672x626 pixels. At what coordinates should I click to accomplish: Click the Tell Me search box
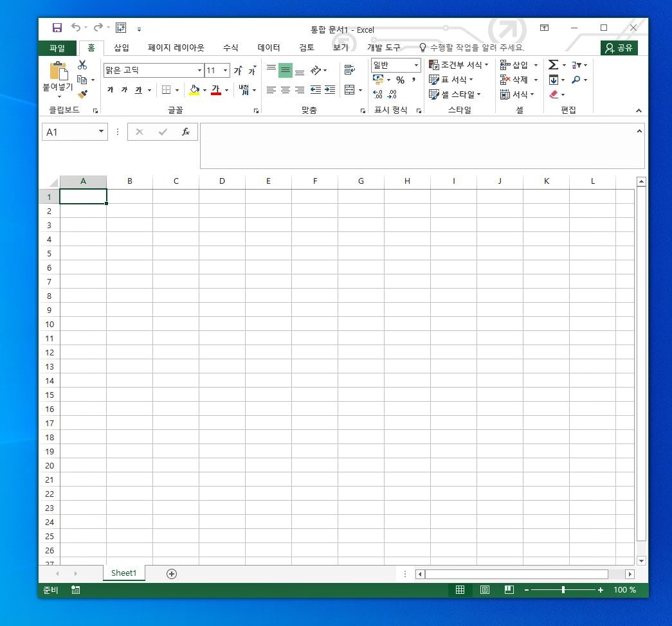[x=471, y=48]
